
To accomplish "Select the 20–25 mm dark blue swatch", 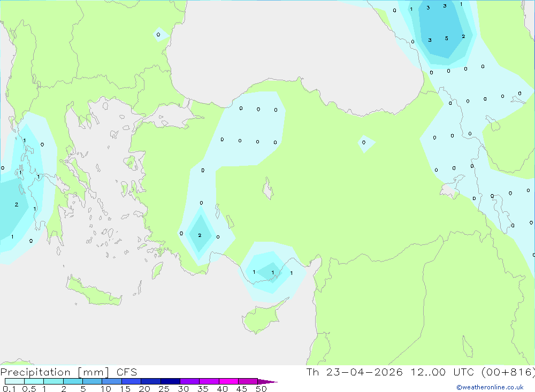I will [x=151, y=381].
